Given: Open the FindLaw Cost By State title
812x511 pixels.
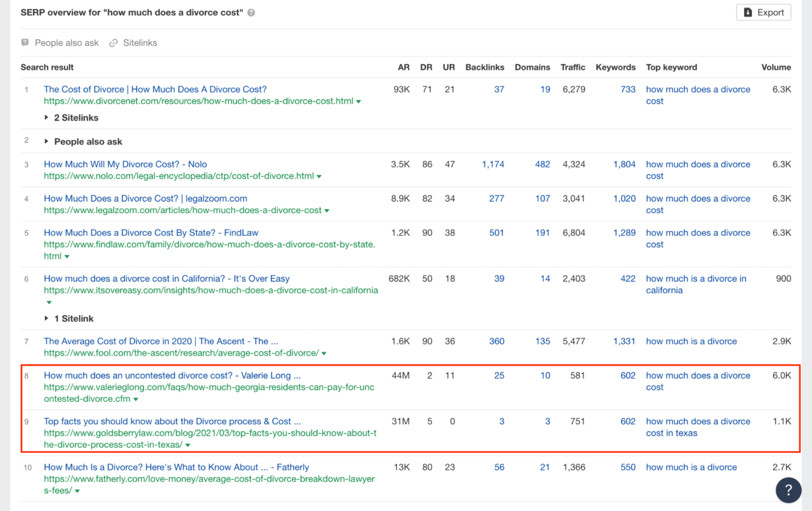Looking at the screenshot, I should tap(151, 233).
